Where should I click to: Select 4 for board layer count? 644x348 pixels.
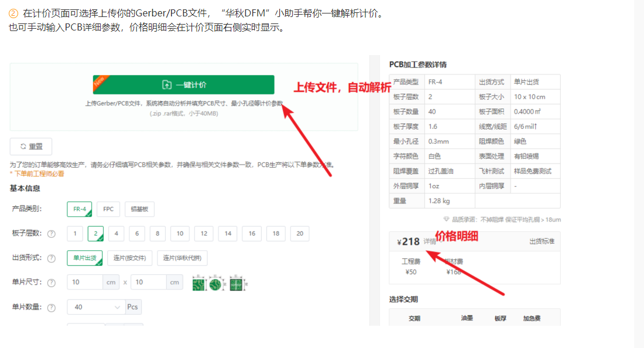[x=116, y=233]
